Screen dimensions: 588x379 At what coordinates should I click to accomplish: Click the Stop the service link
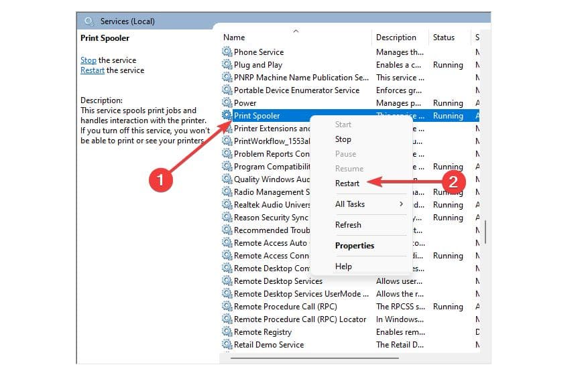(x=88, y=60)
